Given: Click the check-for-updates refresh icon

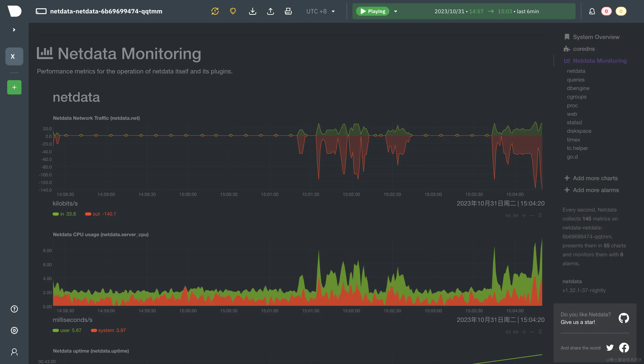Looking at the screenshot, I should point(215,11).
